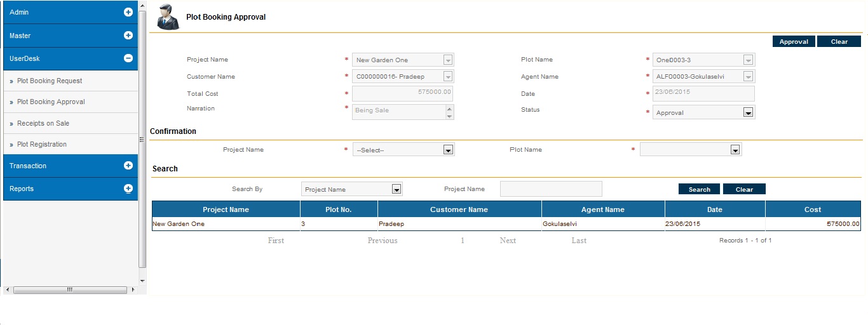This screenshot has height=325, width=868.
Task: Open Receipts on Sale menu item
Action: [x=43, y=123]
